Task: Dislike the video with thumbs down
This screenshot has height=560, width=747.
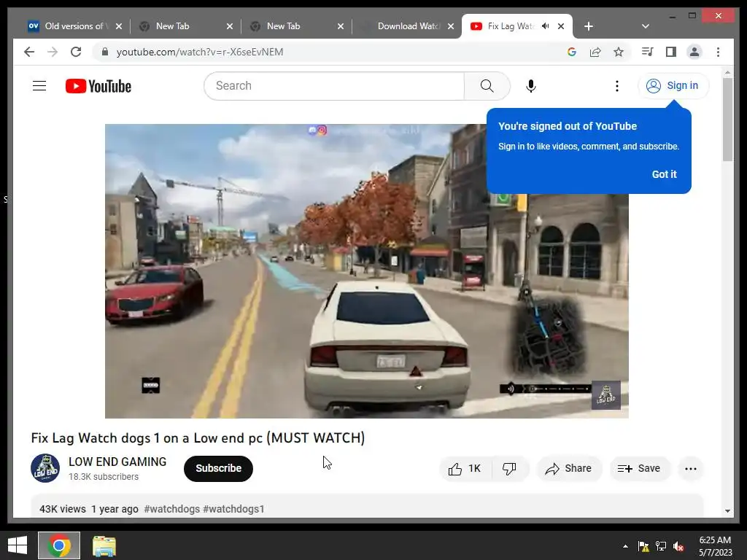Action: (508, 469)
